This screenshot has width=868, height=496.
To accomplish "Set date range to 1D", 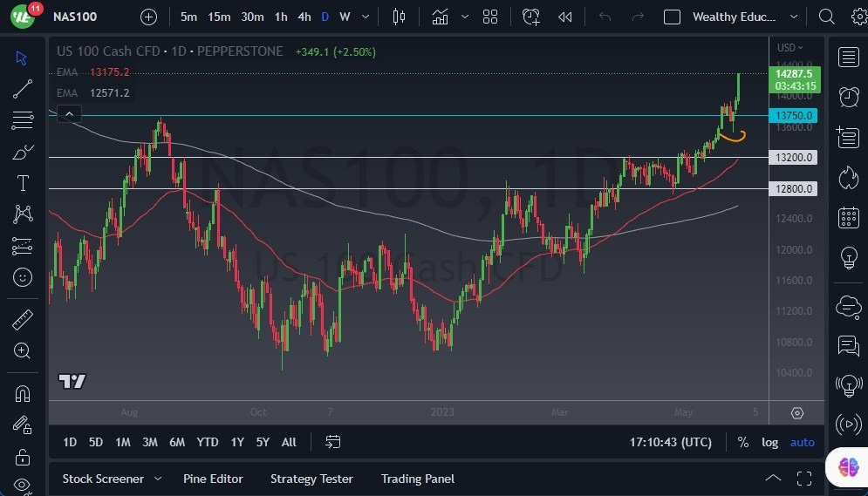I will 70,442.
